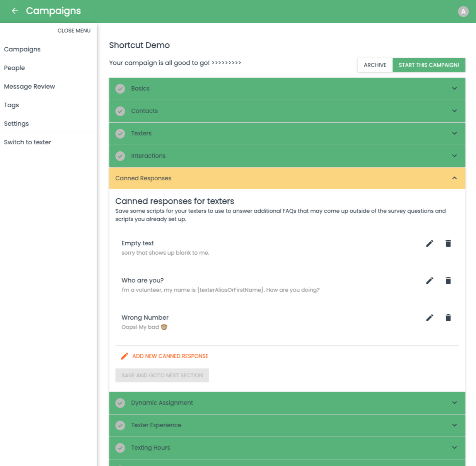Delete the Empty text canned response
Viewport: 476px width, 466px height.
(x=448, y=243)
